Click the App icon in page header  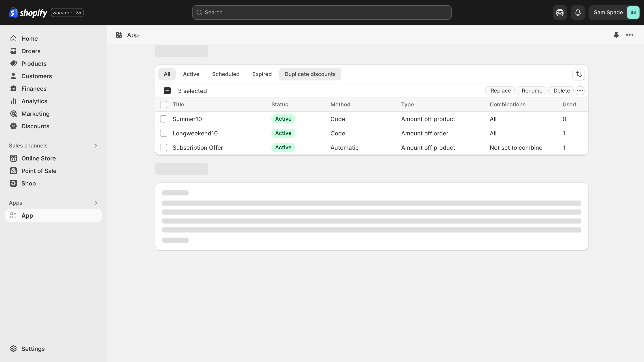pyautogui.click(x=119, y=35)
